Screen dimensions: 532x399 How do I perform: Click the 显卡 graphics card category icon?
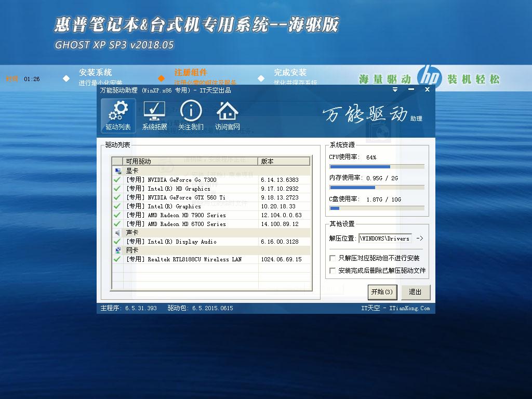(117, 170)
